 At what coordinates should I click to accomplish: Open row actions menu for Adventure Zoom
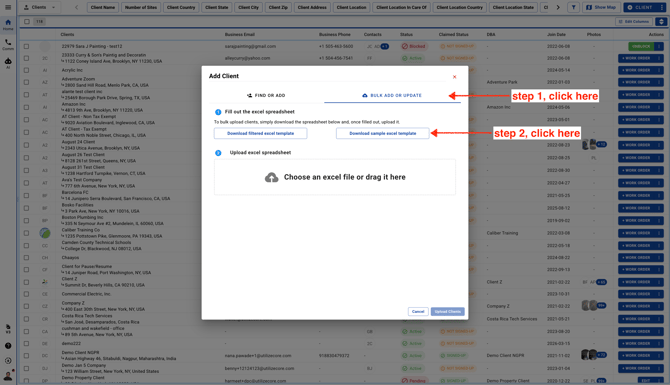659,82
